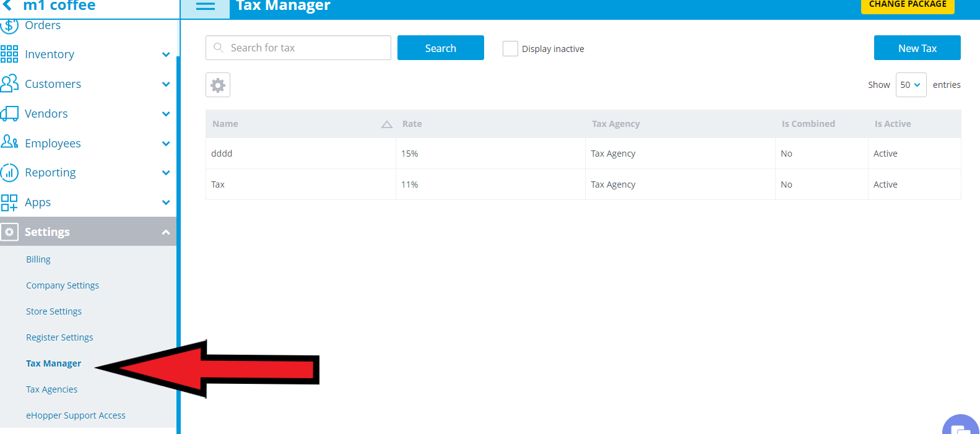Sort by the Is Combined column header
This screenshot has width=980, height=434.
pos(809,124)
